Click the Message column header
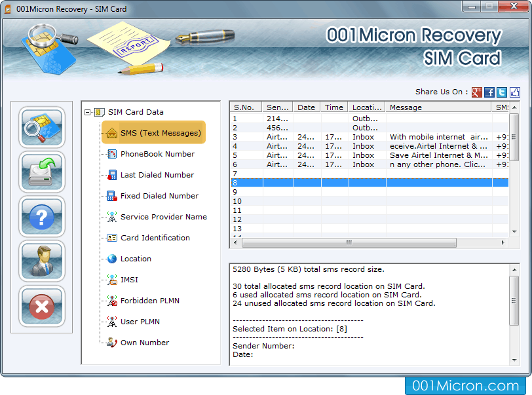This screenshot has height=395, width=532. click(x=438, y=107)
